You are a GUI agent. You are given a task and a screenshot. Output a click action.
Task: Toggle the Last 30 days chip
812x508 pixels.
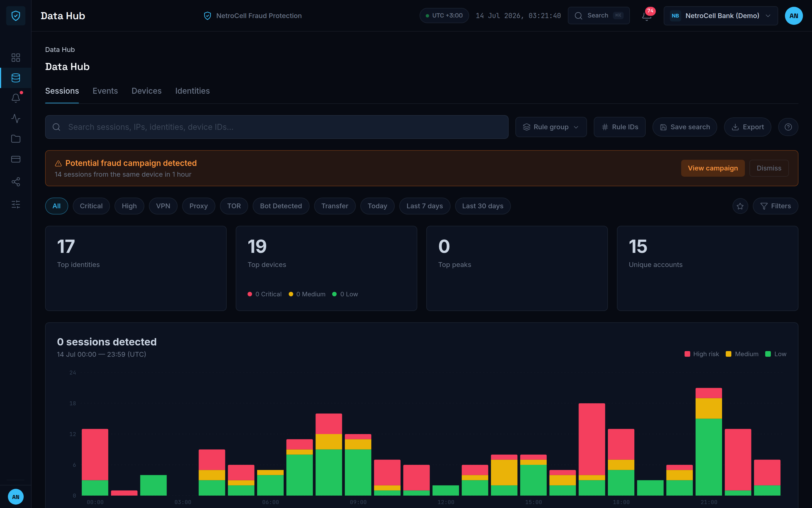(482, 206)
